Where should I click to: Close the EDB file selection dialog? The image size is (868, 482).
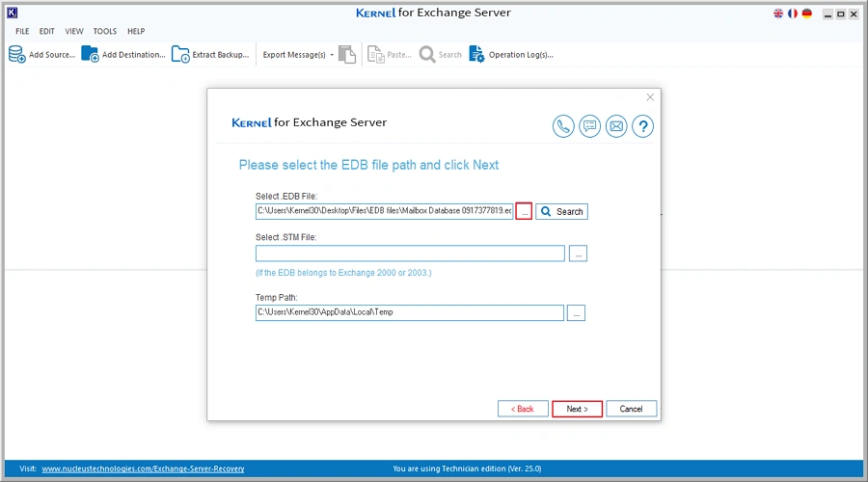click(x=650, y=97)
